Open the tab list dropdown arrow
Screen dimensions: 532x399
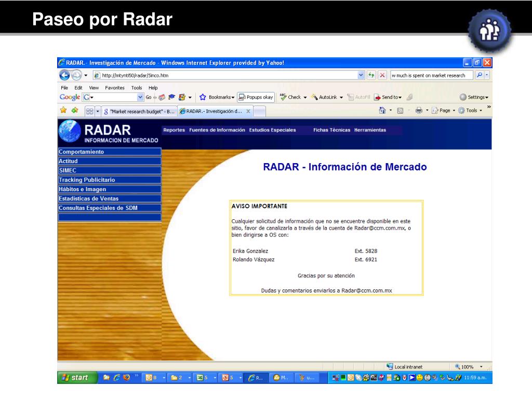coord(98,111)
